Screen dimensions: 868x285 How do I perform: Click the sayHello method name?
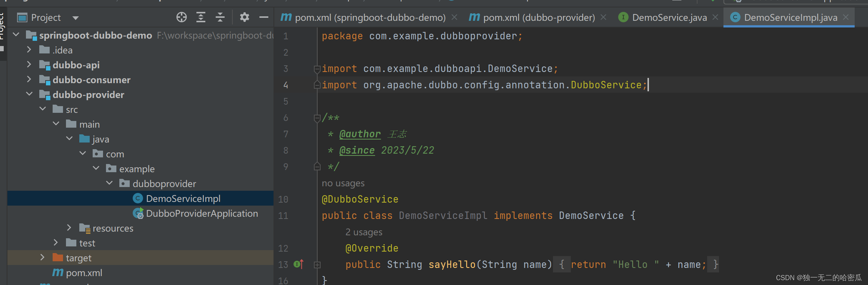452,265
